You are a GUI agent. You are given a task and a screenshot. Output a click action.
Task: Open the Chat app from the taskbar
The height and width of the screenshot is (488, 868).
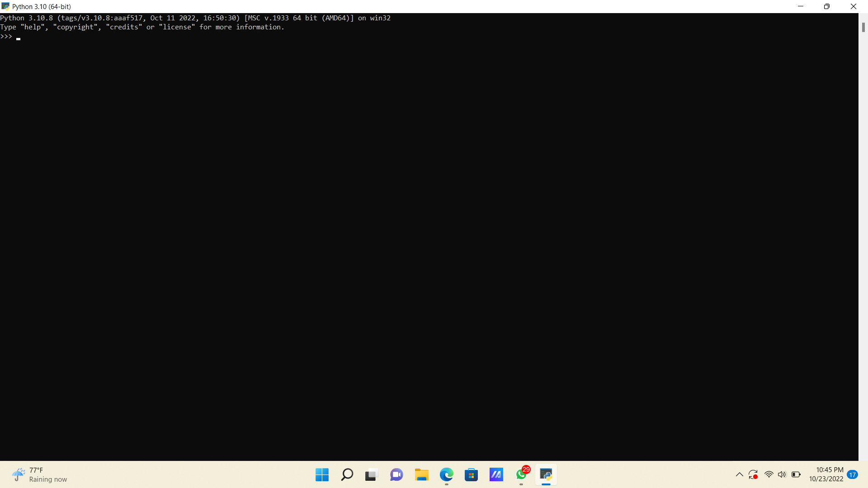396,474
